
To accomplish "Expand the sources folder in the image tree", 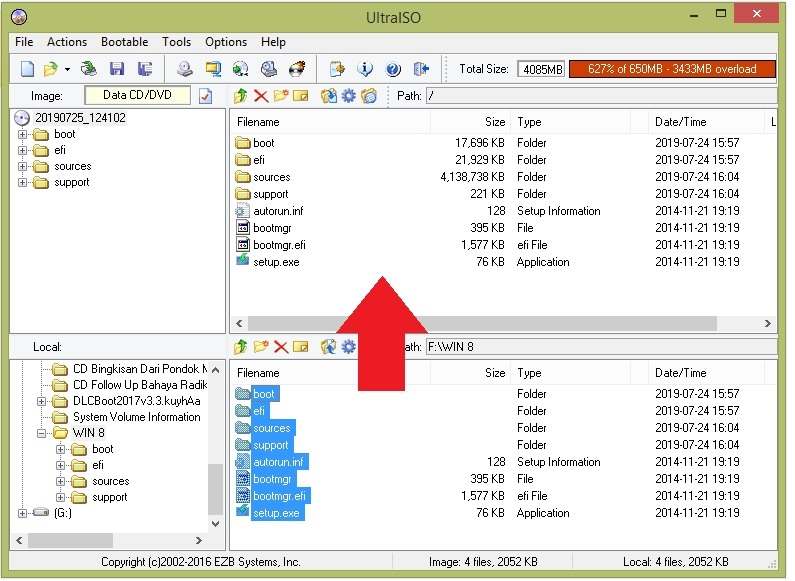I will pos(22,166).
